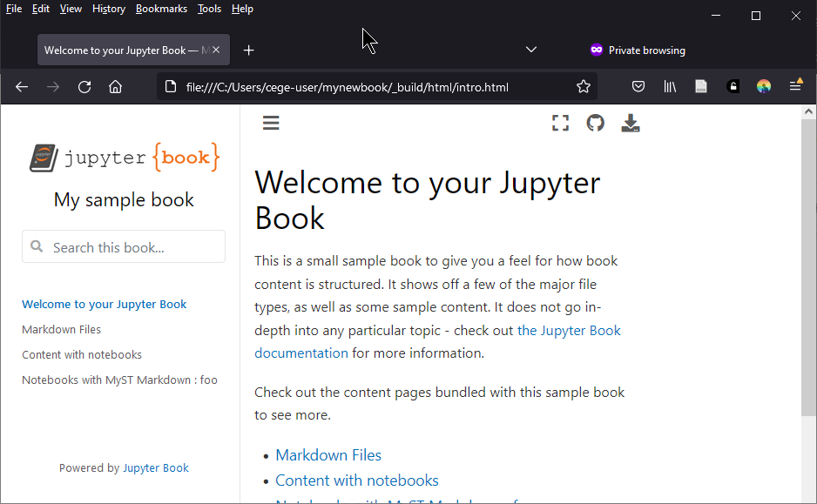Enable reader view from the address bar
Viewport: 817px width, 504px height.
(x=701, y=86)
